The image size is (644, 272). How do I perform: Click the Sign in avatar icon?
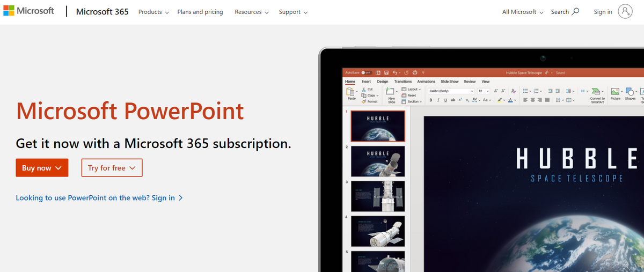point(625,12)
